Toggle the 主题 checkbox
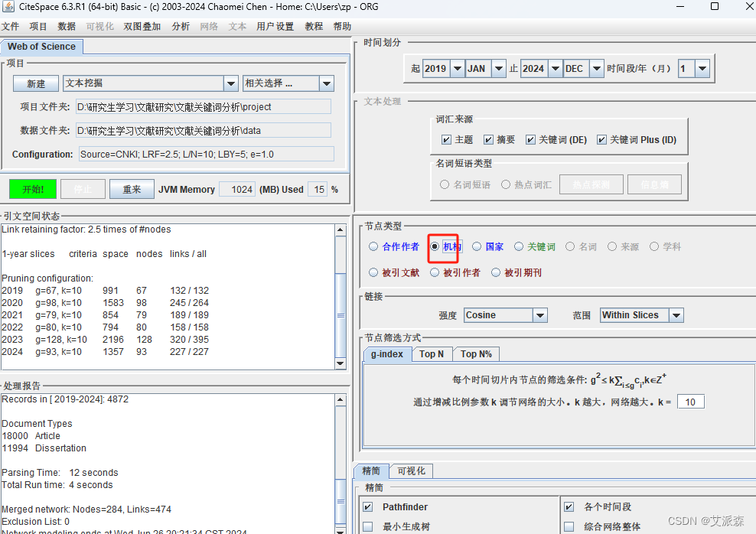756x534 pixels. (446, 140)
